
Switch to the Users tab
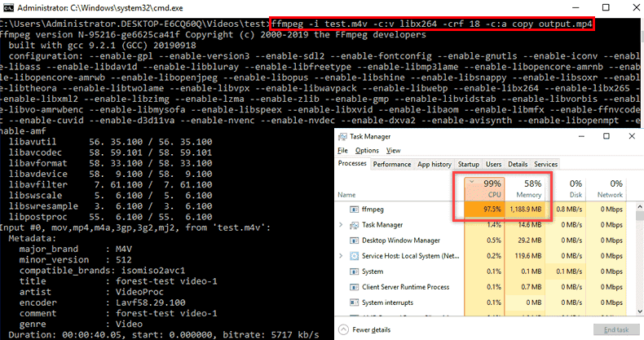(494, 164)
